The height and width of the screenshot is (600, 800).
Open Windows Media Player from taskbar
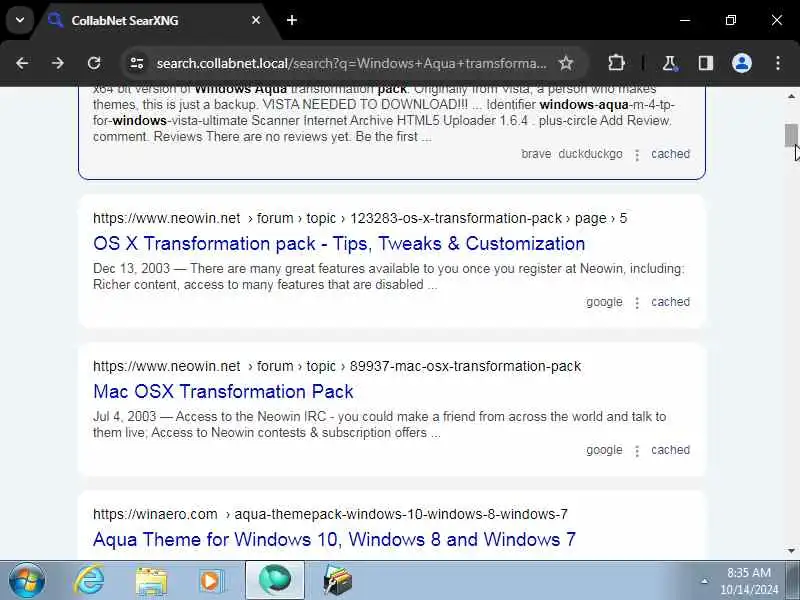click(211, 581)
